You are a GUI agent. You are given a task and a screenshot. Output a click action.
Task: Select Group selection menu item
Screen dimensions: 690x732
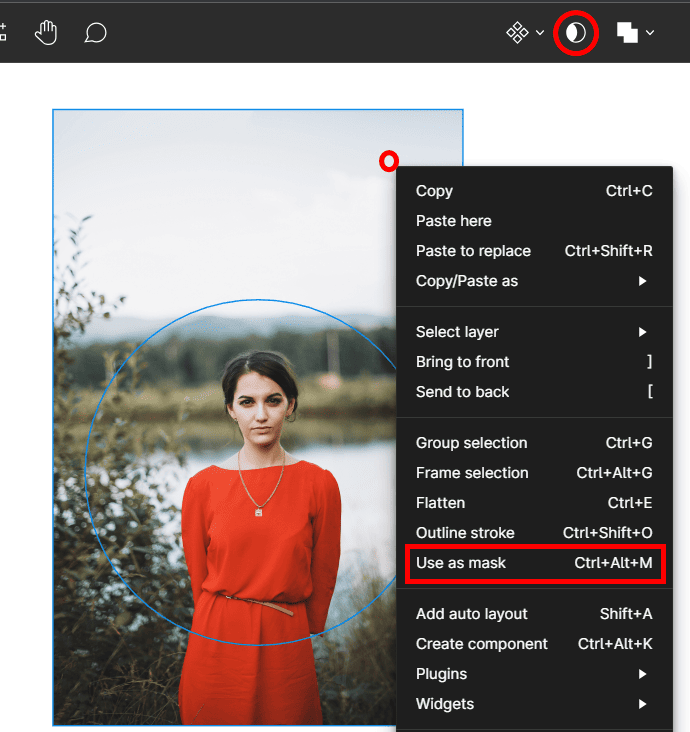(x=471, y=443)
